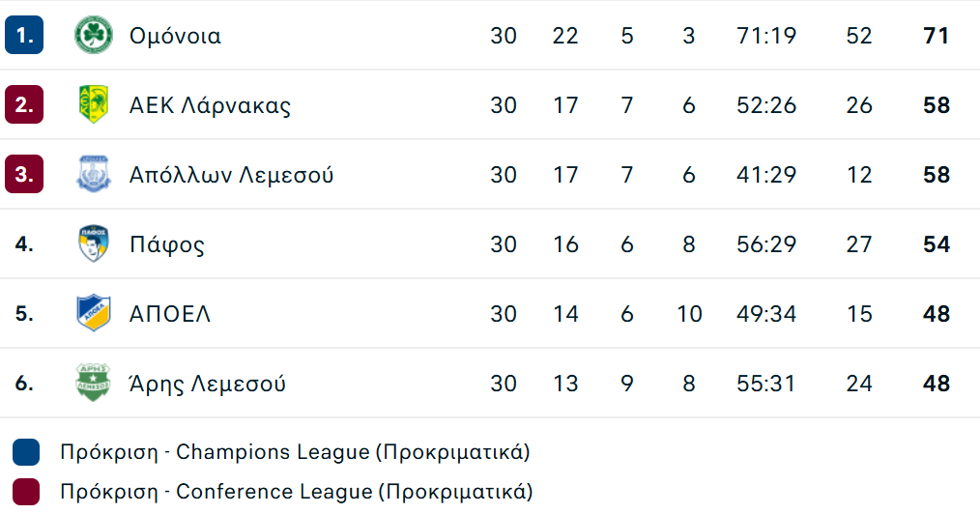Viewport: 980px width, 514px height.
Task: Click the Aris Limassol crest icon
Action: tap(94, 384)
